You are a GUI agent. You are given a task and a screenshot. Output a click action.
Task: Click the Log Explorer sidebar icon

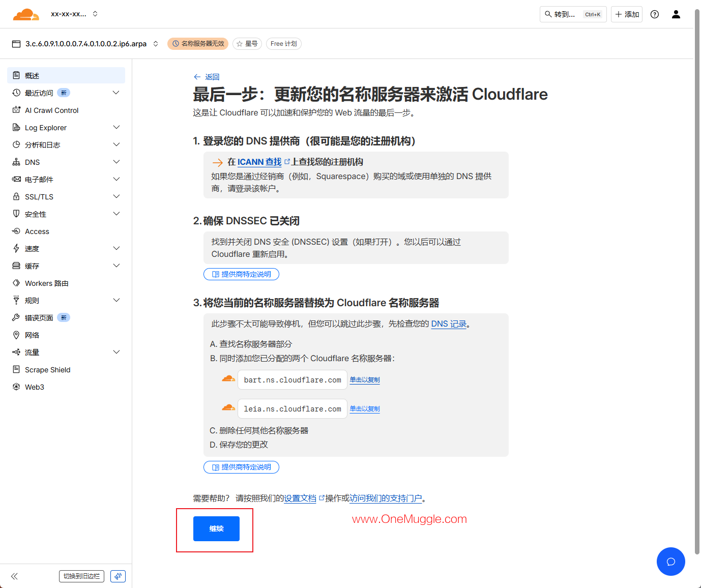pyautogui.click(x=16, y=127)
